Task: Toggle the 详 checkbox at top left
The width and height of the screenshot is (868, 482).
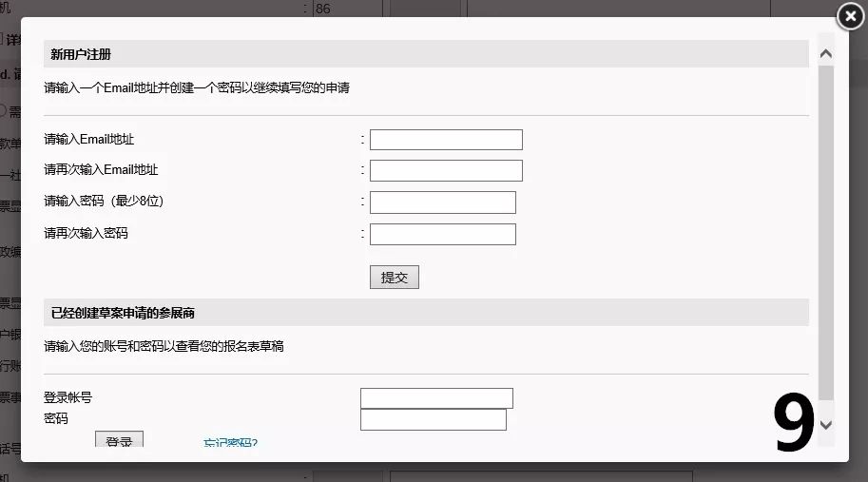Action: [3, 39]
